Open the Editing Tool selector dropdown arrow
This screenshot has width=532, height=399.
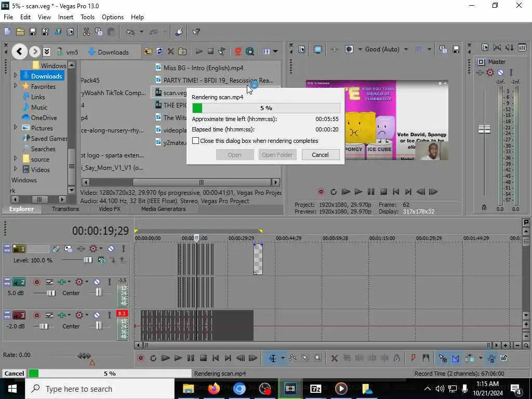(x=283, y=358)
